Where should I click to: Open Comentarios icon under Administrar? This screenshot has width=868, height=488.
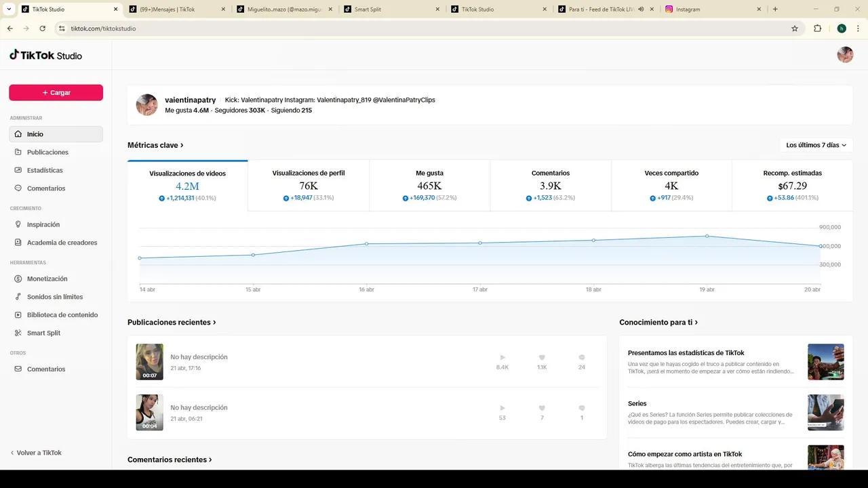tap(18, 188)
